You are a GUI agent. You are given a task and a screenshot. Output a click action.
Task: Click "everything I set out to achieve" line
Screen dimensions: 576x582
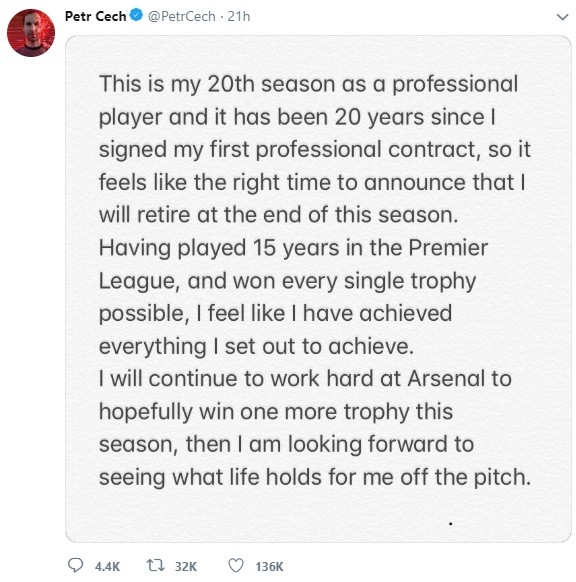coord(256,347)
